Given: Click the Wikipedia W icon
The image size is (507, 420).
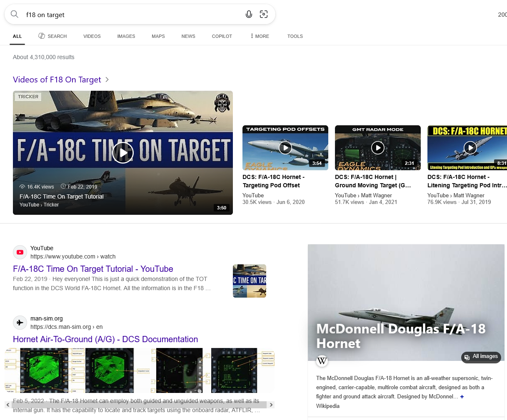Looking at the screenshot, I should click(x=322, y=361).
